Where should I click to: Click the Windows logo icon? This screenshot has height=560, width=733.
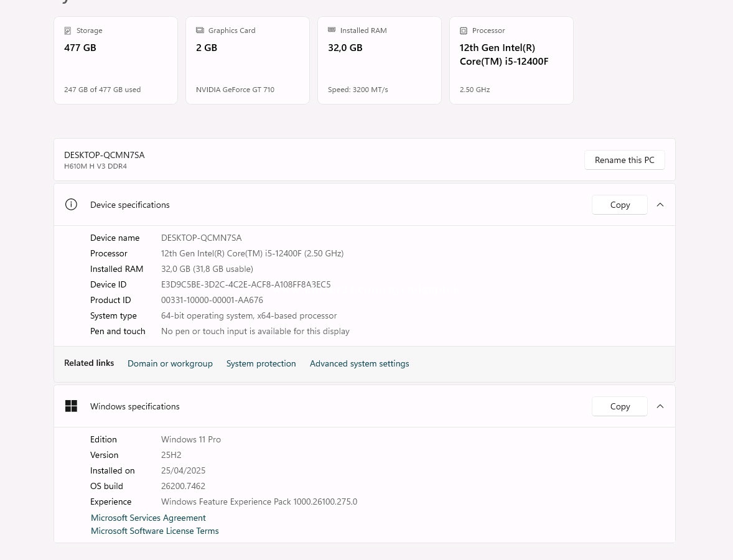(71, 406)
